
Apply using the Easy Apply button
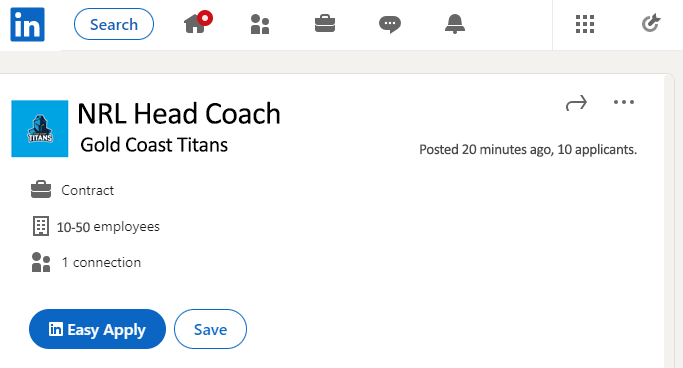click(x=97, y=329)
